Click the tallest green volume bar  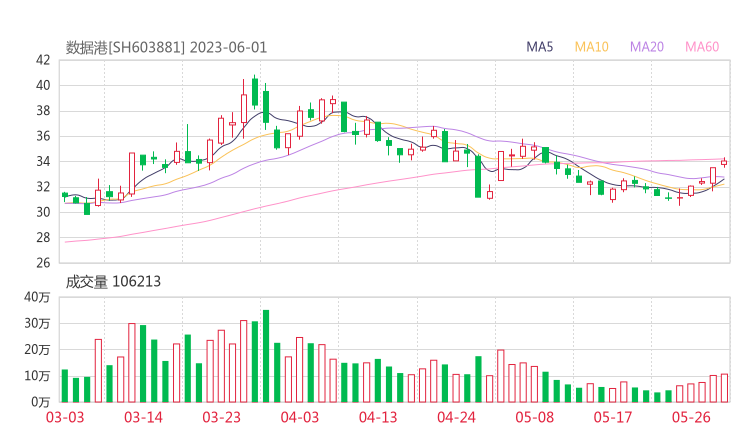coord(266,356)
